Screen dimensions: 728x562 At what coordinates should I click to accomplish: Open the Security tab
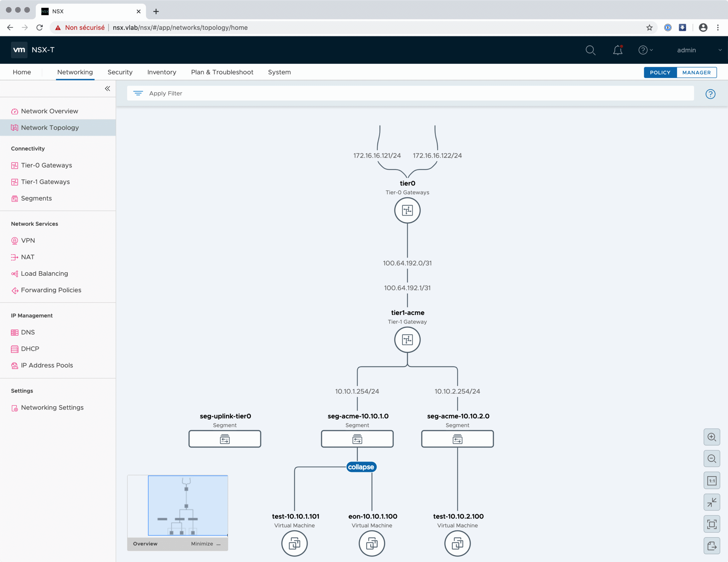(x=120, y=72)
